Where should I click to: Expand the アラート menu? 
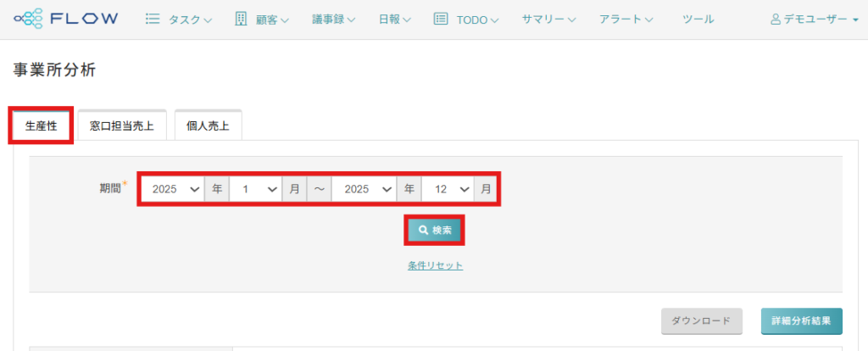tap(626, 19)
